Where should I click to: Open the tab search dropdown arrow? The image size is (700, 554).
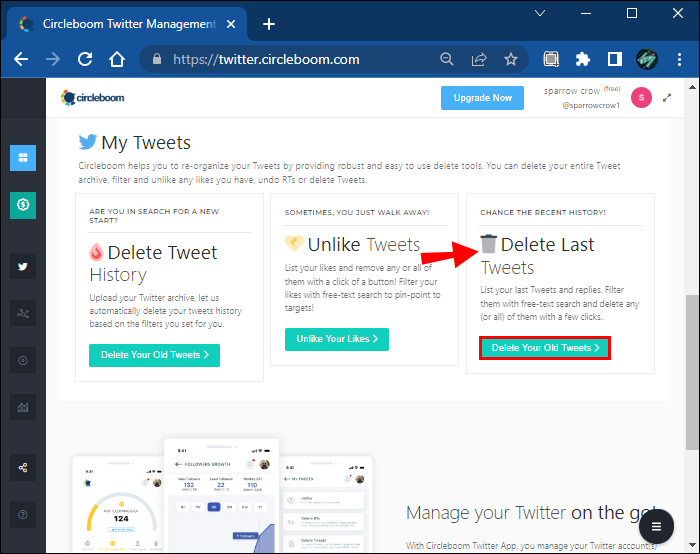click(540, 13)
